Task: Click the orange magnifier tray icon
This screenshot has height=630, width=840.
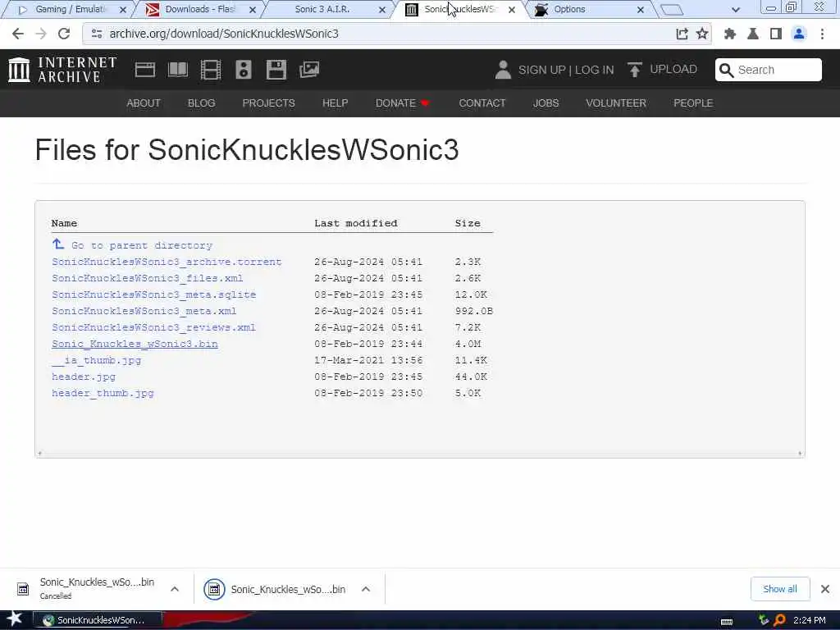Action: (779, 620)
